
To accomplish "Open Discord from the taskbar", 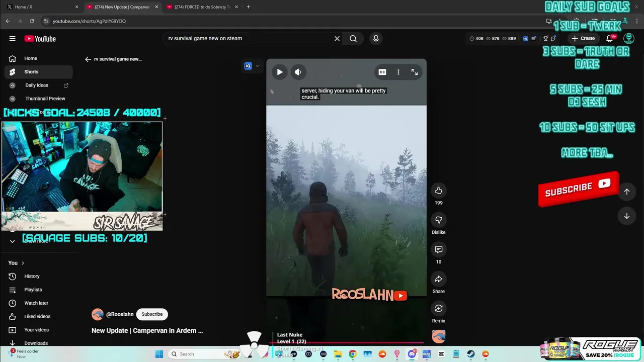I will pyautogui.click(x=412, y=354).
